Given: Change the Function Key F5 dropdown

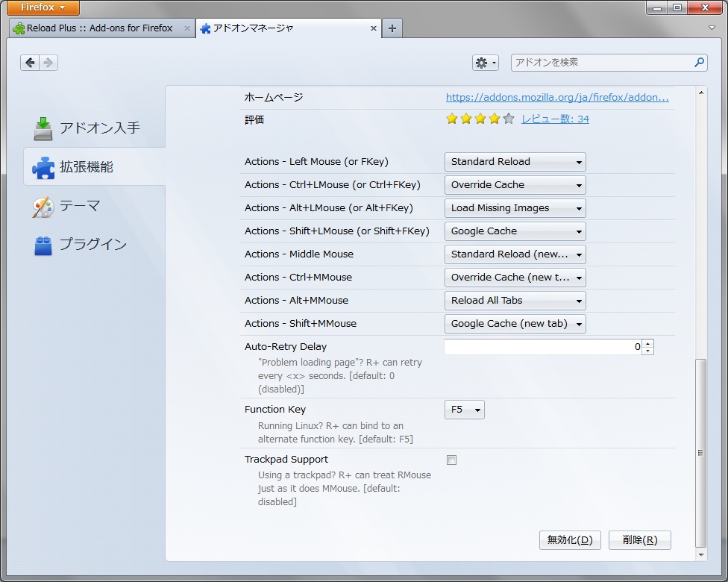Looking at the screenshot, I should tap(464, 409).
